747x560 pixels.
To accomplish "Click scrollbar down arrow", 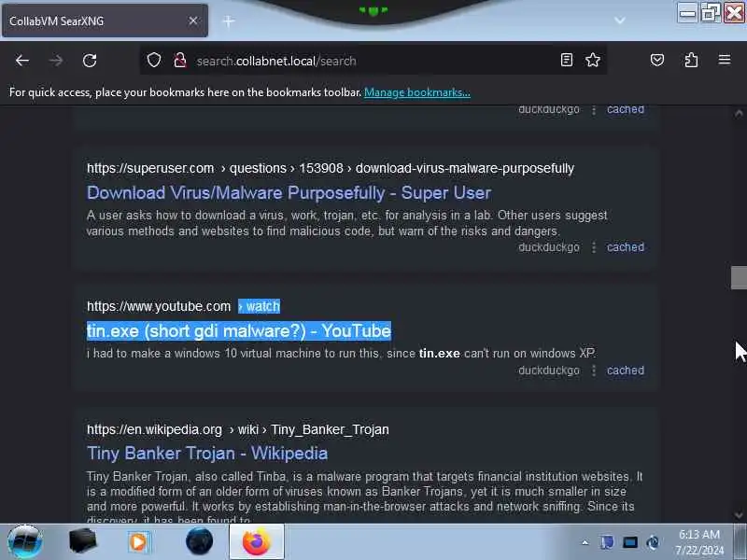I will tap(739, 515).
